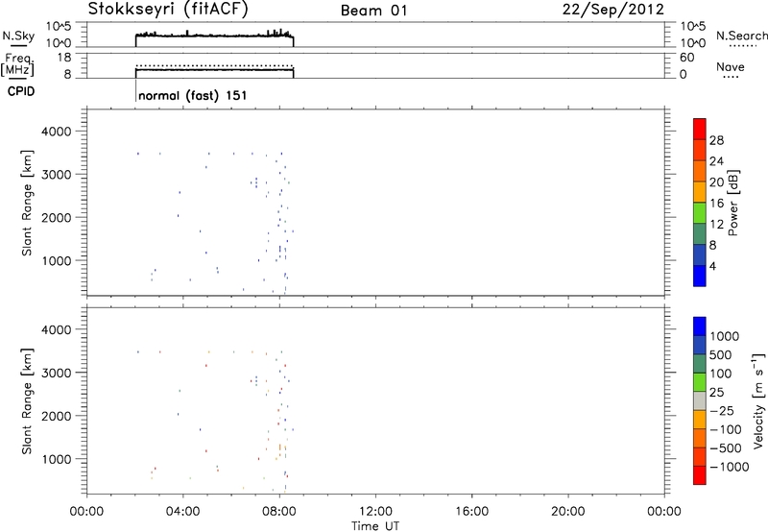Viewport: 768px width, 532px height.
Task: Click the blue top of Velocity colorbar
Action: coord(700,326)
